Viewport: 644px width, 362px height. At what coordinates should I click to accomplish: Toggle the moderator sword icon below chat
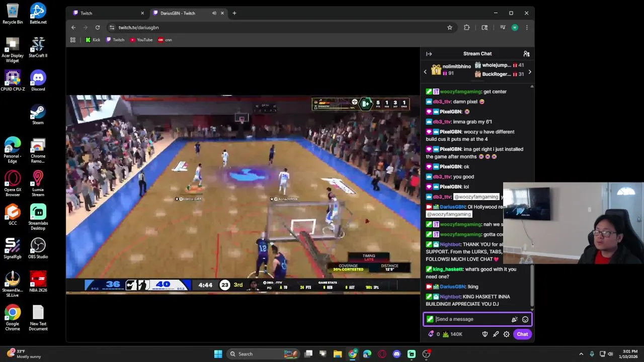click(496, 334)
